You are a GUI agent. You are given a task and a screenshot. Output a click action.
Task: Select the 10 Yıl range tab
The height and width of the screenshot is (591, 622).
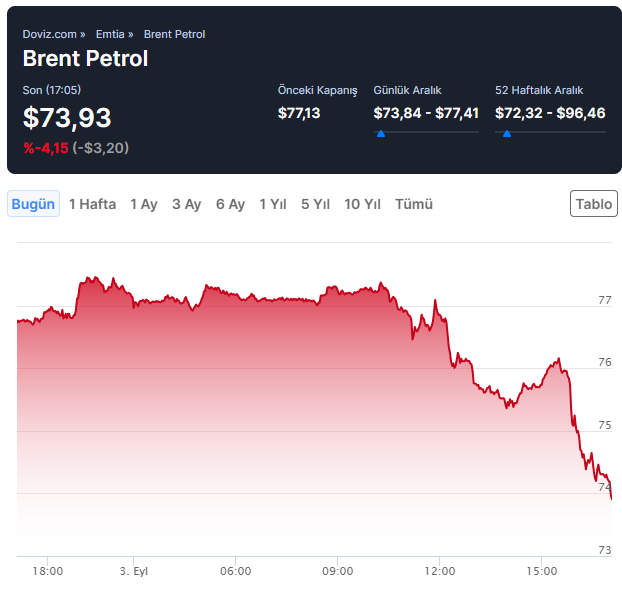point(362,204)
